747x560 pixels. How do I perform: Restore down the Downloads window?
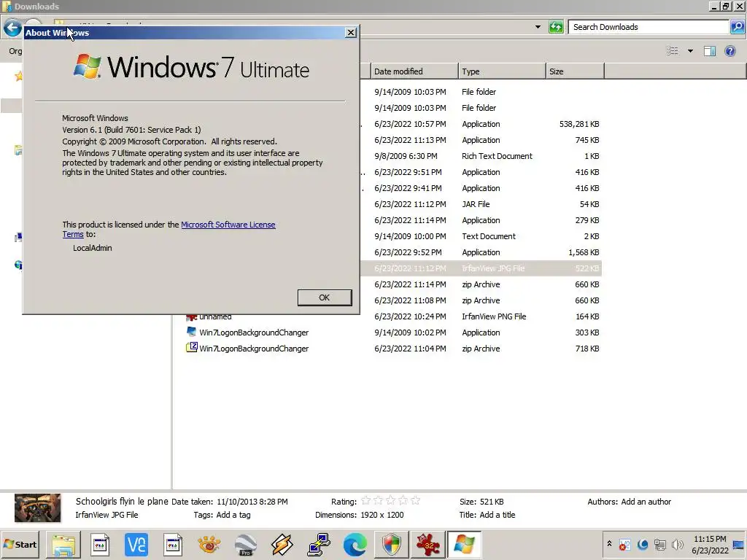[726, 6]
